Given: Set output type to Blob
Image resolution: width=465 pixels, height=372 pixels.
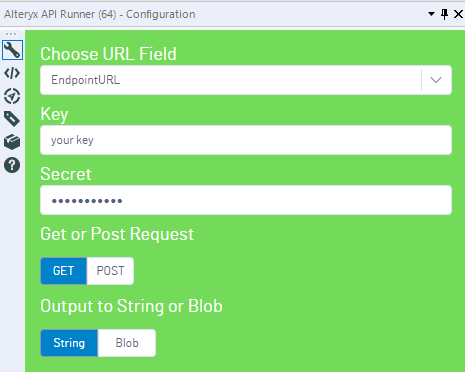Looking at the screenshot, I should [127, 343].
